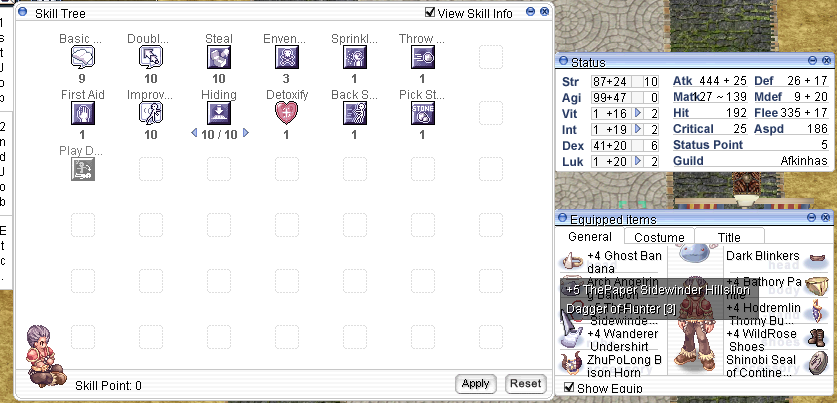Select the Pick Stone skill icon

pyautogui.click(x=423, y=113)
